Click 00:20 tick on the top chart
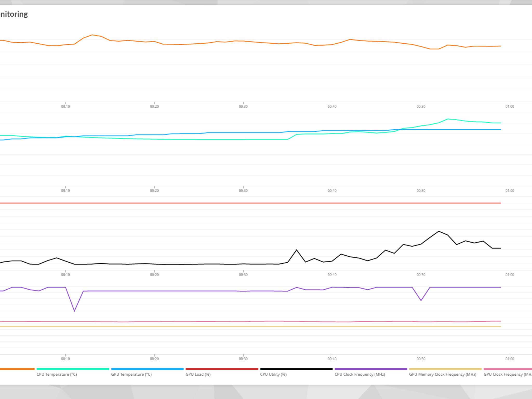This screenshot has width=532, height=399. (x=154, y=107)
